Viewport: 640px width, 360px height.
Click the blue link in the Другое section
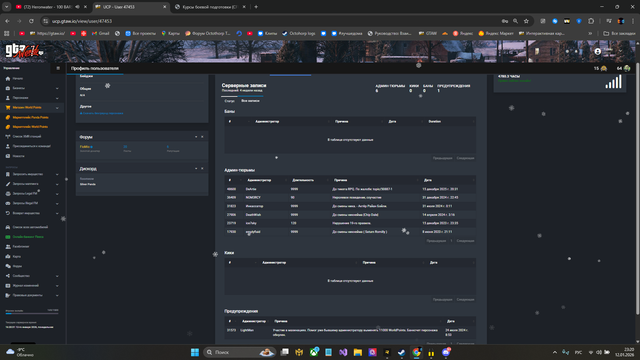[102, 113]
